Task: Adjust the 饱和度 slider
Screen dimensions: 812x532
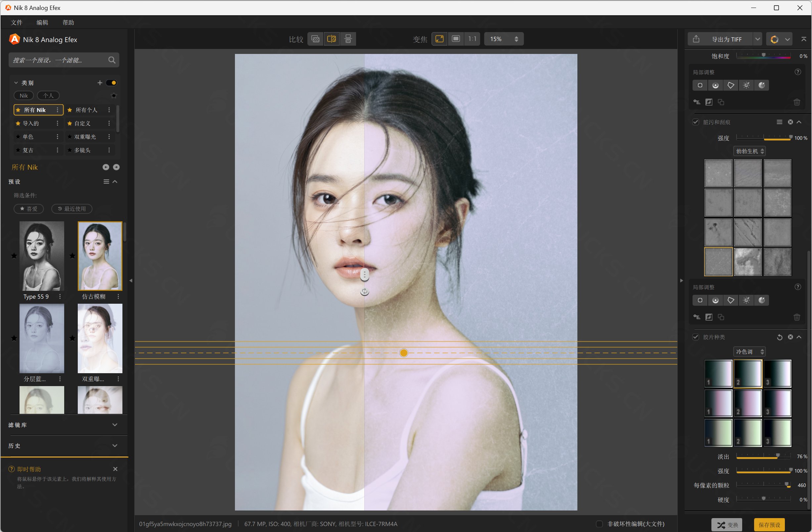Action: click(764, 56)
